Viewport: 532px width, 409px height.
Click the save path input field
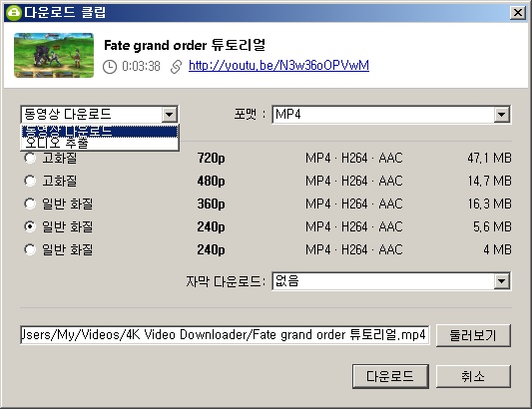[x=225, y=335]
